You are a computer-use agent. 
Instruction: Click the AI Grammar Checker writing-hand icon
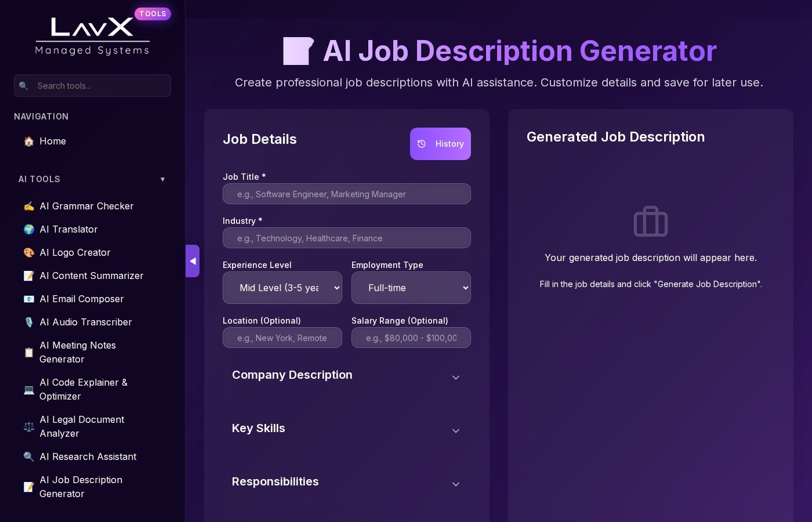[x=28, y=206]
